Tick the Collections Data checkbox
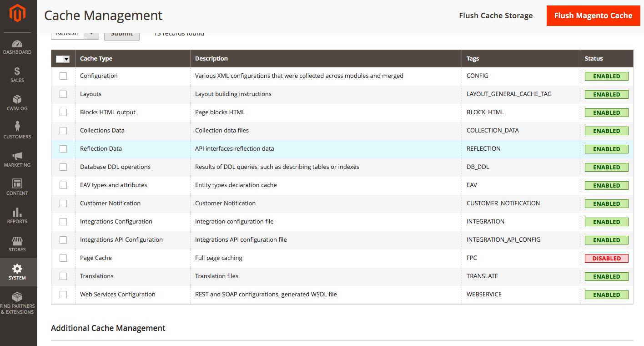Viewport: 644px width, 346px height. [63, 131]
